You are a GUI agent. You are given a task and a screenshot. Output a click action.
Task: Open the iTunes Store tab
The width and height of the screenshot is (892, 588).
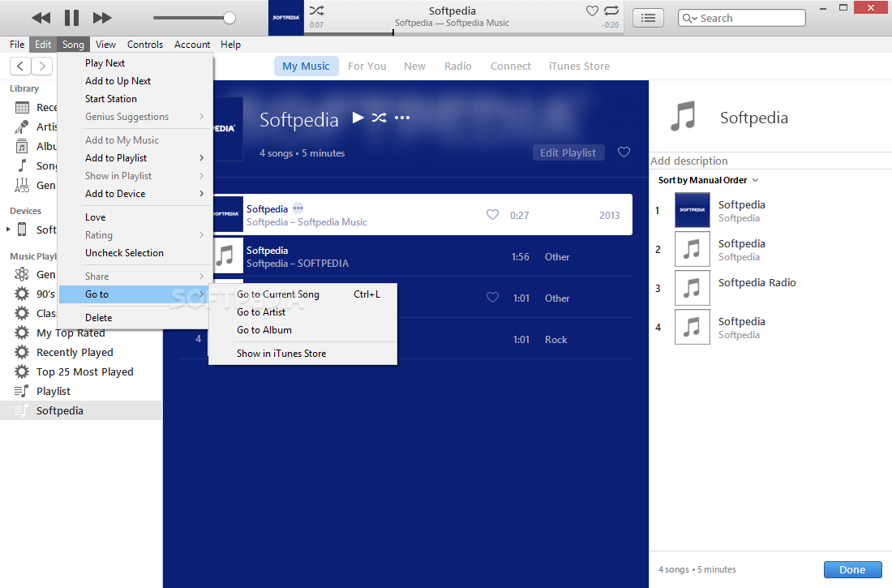click(x=579, y=66)
